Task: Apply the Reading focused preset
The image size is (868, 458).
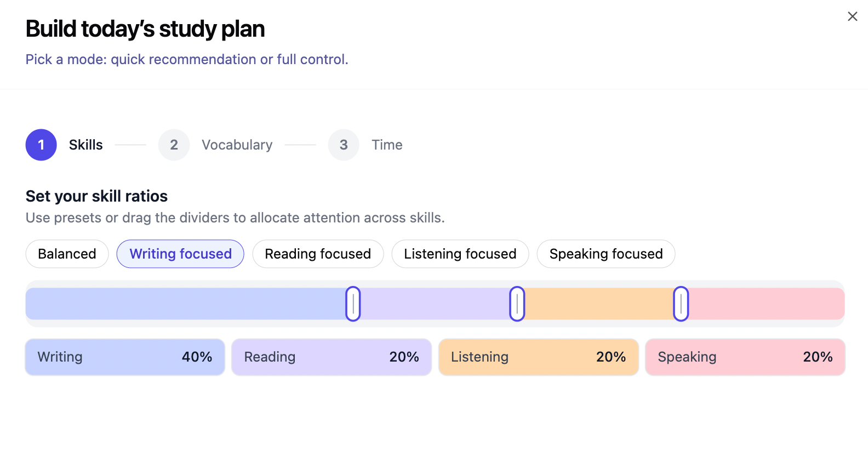Action: coord(318,254)
